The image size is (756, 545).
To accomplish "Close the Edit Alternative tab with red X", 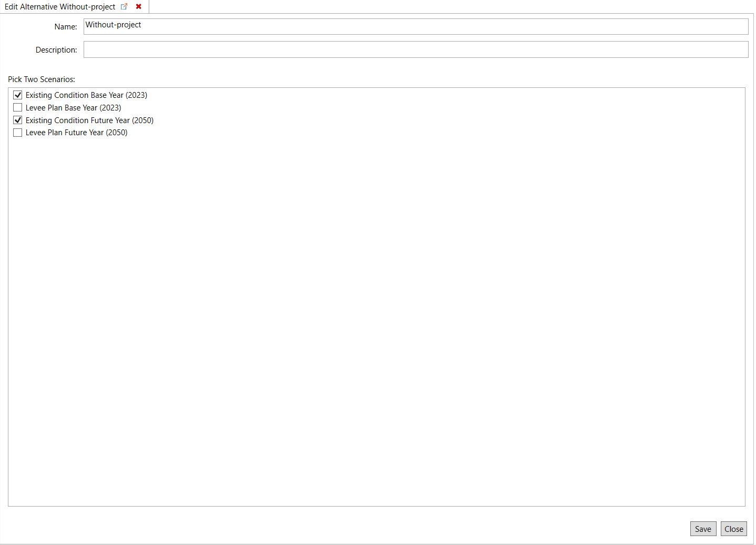I will [139, 7].
